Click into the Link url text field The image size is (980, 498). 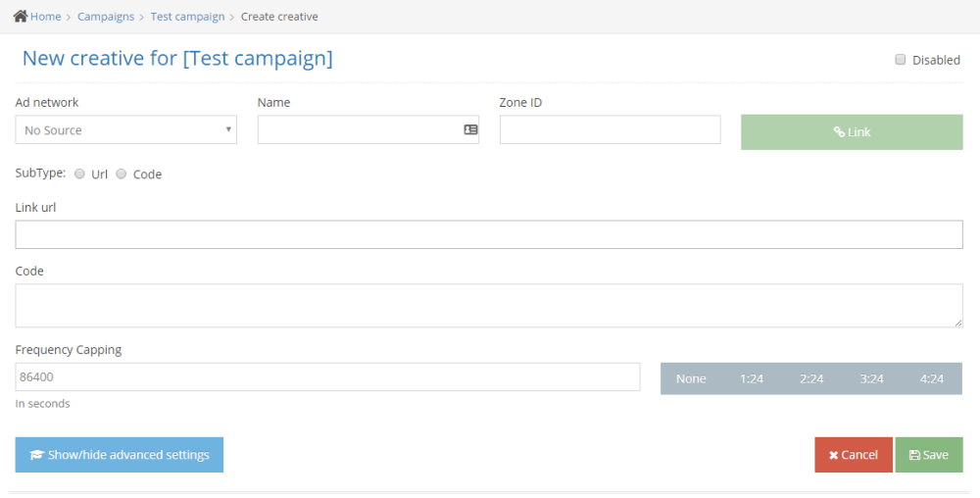pyautogui.click(x=489, y=234)
